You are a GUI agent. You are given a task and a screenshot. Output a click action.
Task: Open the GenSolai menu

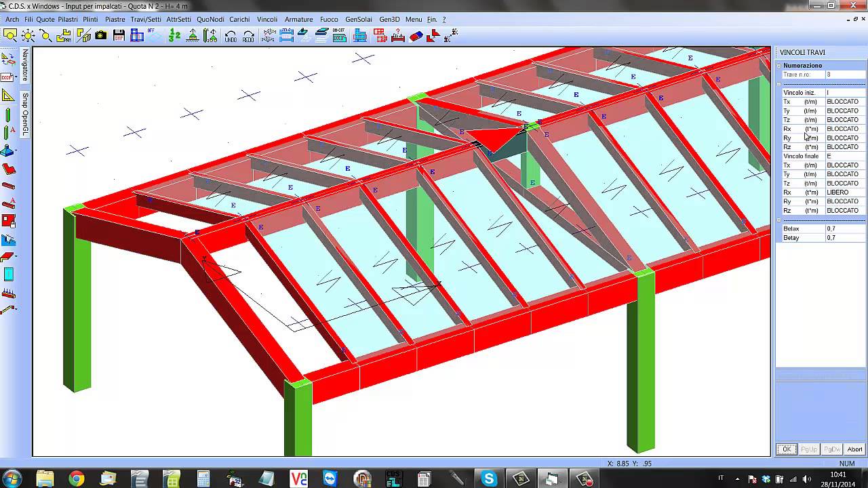coord(359,20)
